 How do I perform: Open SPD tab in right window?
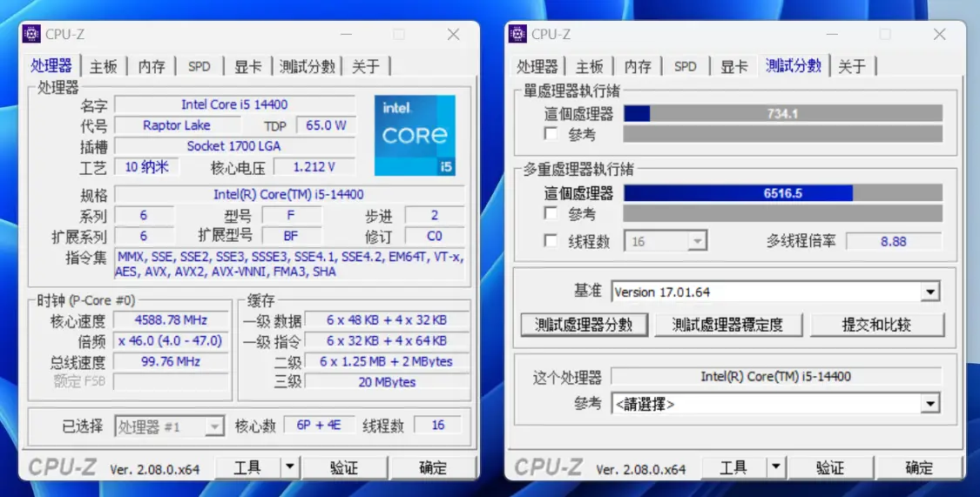tap(685, 66)
